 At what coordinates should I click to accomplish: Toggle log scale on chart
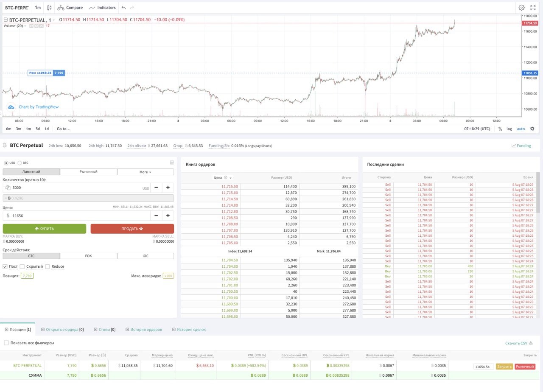(x=509, y=129)
